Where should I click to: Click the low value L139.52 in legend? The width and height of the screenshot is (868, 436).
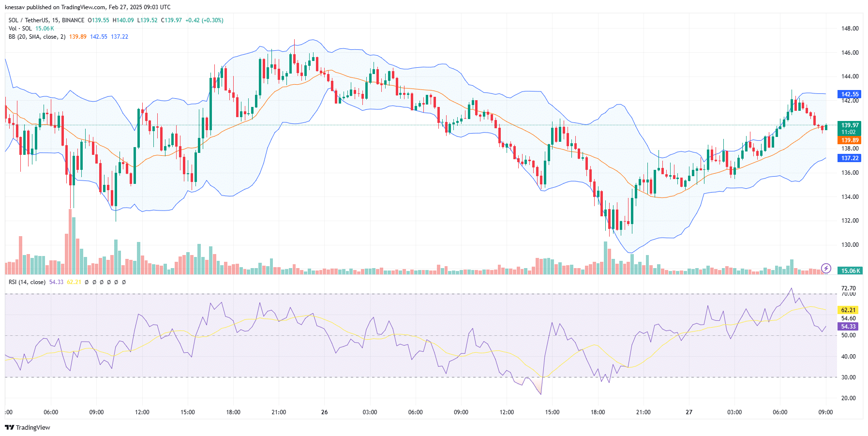148,20
